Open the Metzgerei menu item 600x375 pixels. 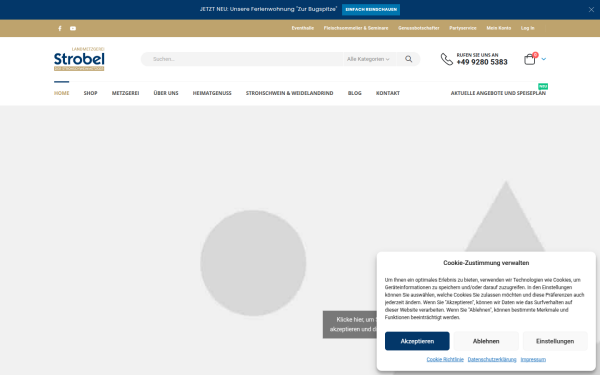coord(125,93)
